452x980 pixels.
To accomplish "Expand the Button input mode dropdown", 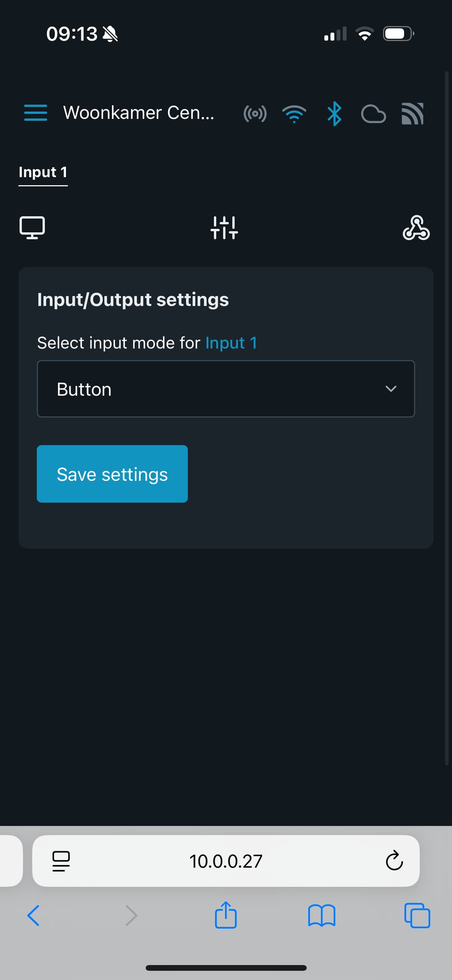I will 225,389.
